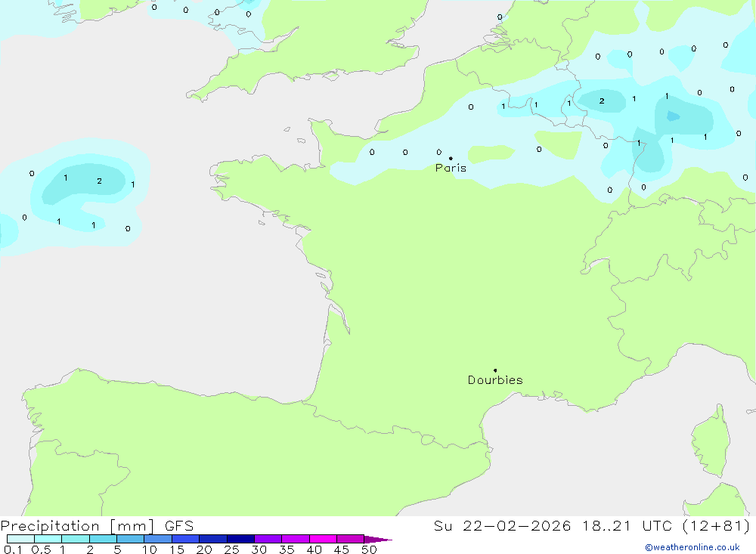Viewport: 756px width, 554px height.
Task: Click the '25' legend scale label
Action: point(231,549)
